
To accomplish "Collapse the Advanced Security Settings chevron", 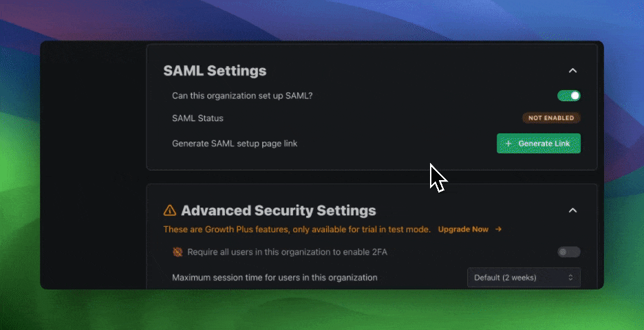I will coord(572,210).
